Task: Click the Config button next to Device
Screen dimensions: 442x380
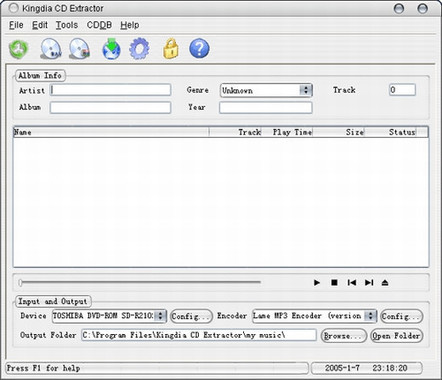Action: pyautogui.click(x=191, y=316)
